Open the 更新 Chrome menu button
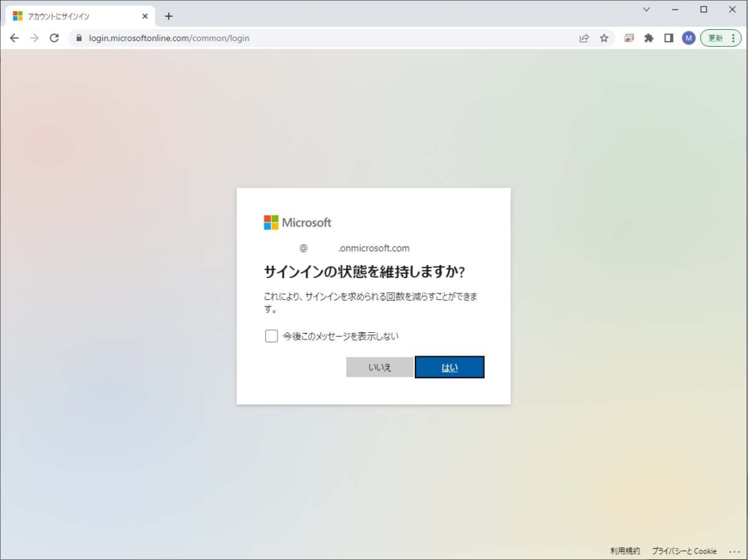The image size is (748, 560). [x=721, y=38]
